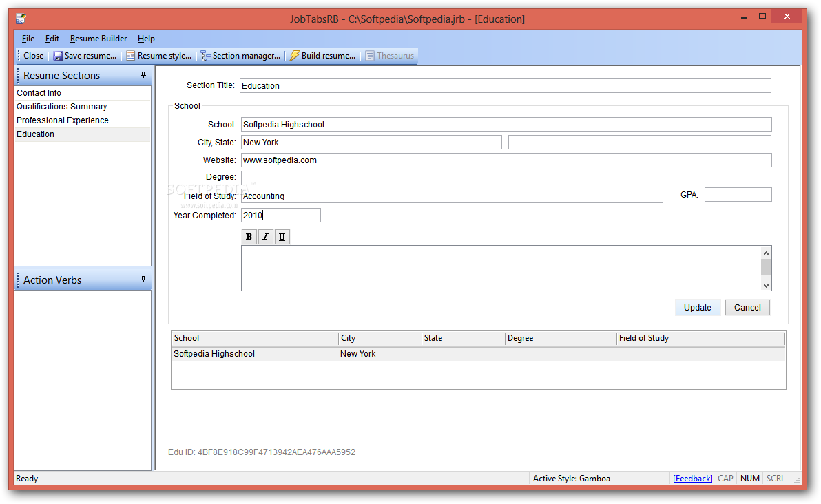Click the Section manager icon
The height and width of the screenshot is (504, 821).
206,56
